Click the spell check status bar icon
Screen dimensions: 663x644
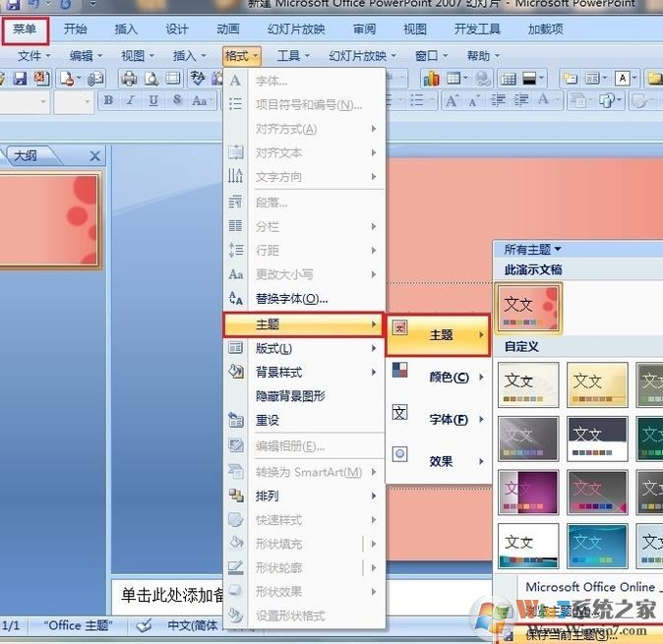145,625
